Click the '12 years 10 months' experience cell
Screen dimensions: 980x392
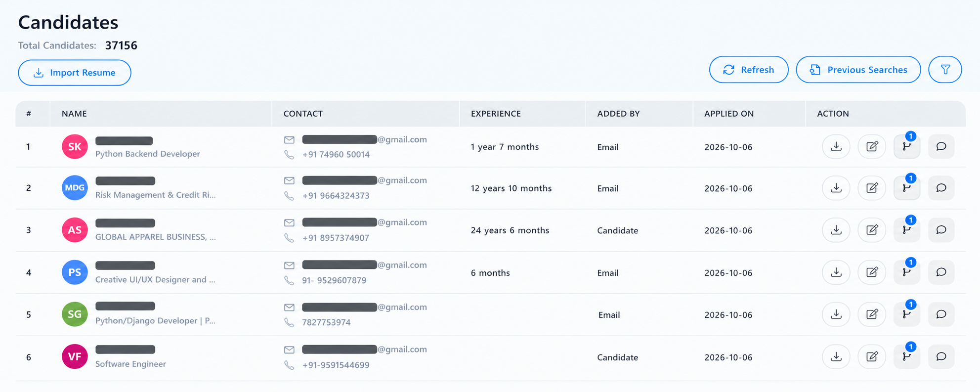coord(511,188)
